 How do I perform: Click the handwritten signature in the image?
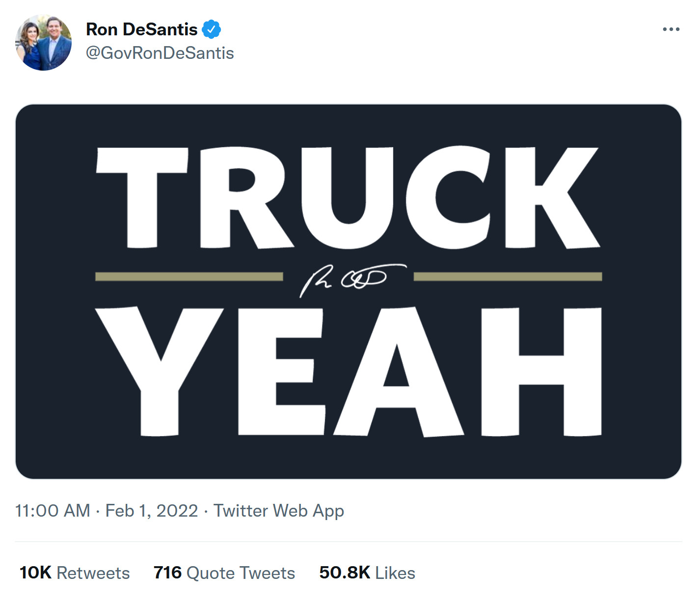(350, 278)
